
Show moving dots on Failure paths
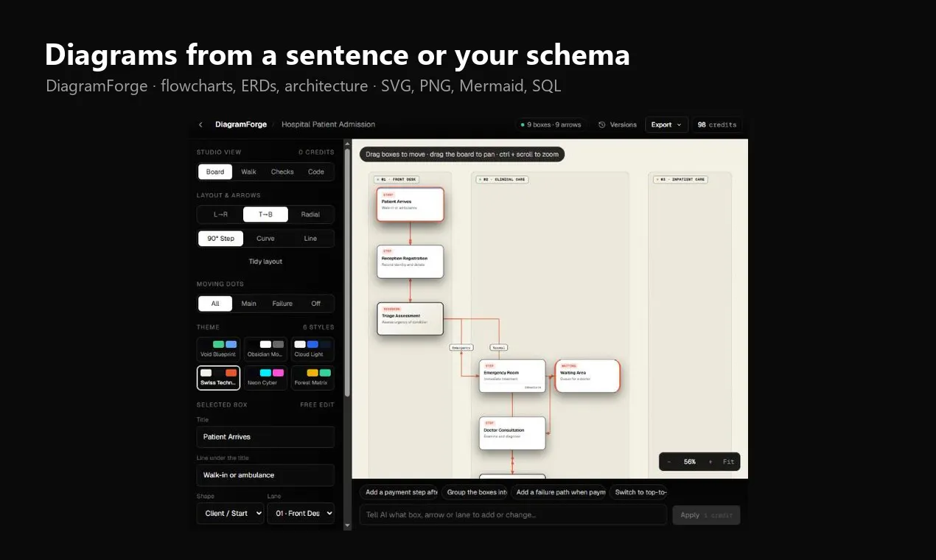pos(282,304)
